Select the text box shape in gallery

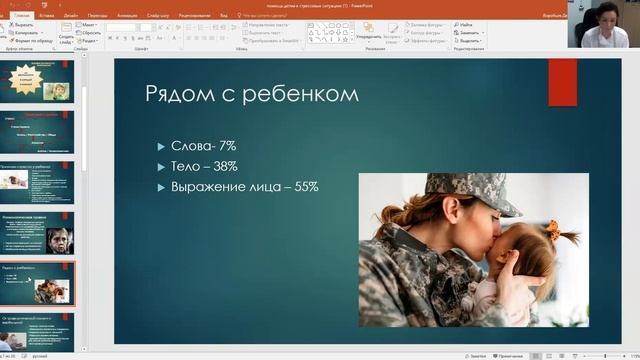[311, 25]
